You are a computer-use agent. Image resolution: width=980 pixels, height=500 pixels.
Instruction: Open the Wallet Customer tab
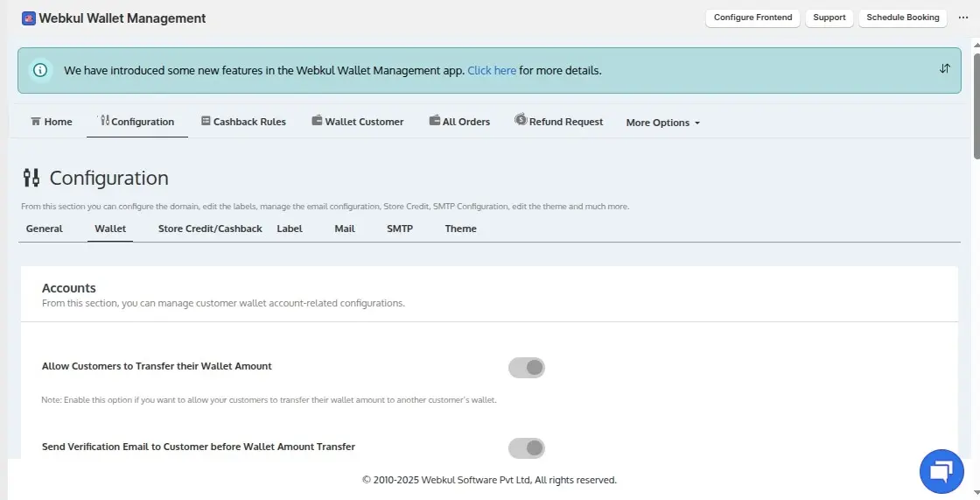pyautogui.click(x=358, y=122)
